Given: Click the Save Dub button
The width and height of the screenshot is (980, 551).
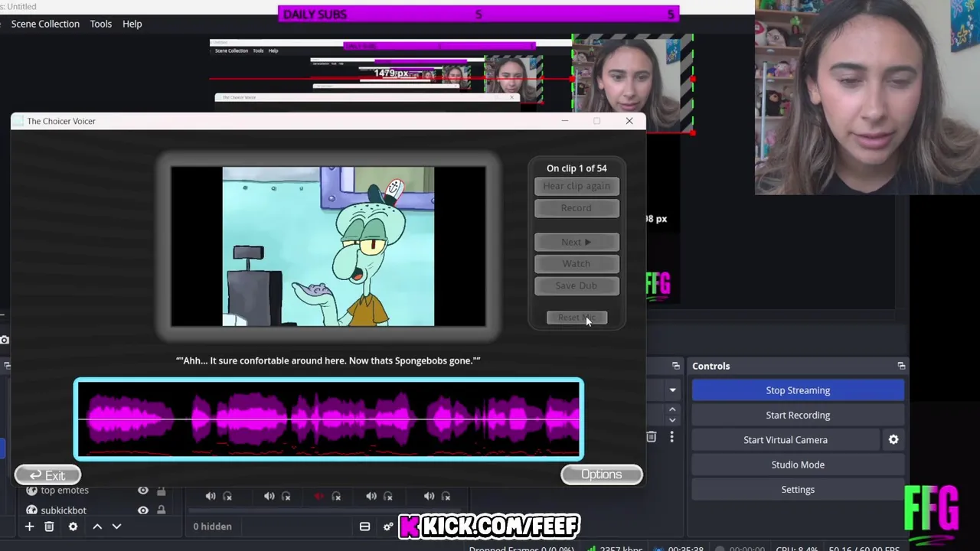Looking at the screenshot, I should (x=577, y=285).
